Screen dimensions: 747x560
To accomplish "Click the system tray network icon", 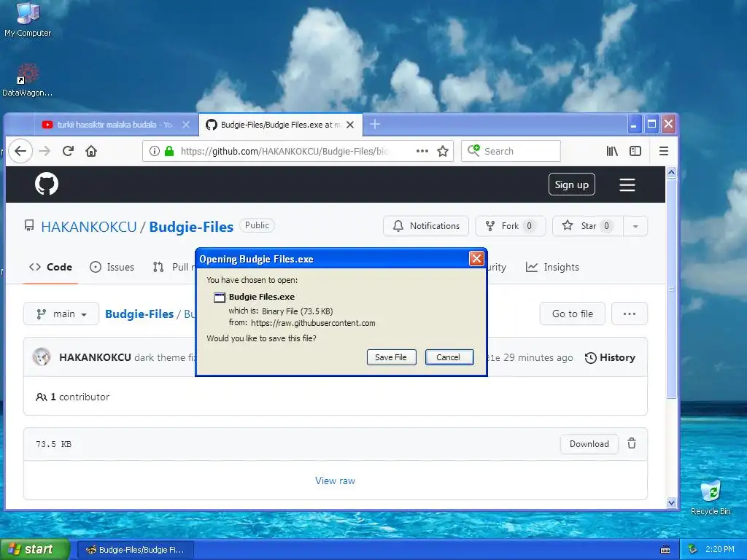I will (x=693, y=549).
